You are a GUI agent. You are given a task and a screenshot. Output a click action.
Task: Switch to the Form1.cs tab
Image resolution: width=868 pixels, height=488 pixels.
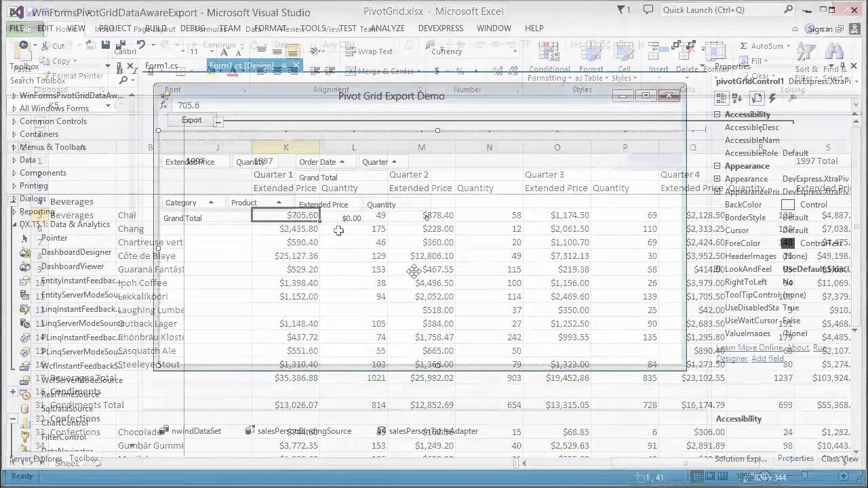click(161, 66)
